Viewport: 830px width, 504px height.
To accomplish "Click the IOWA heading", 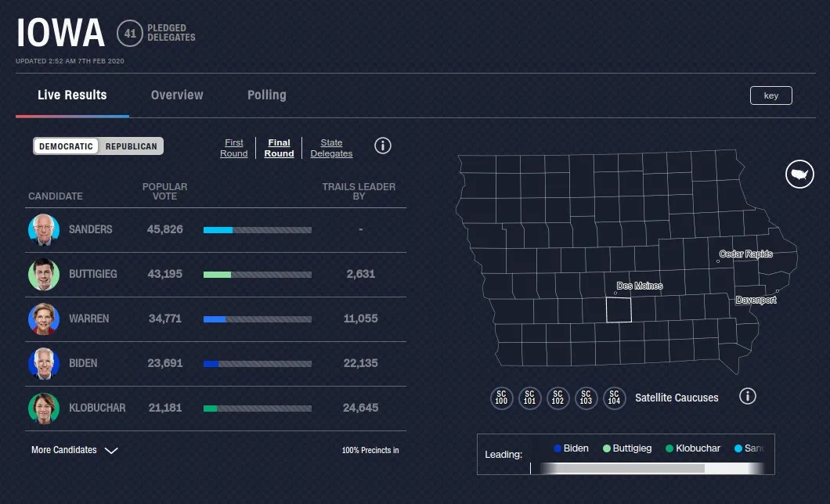I will point(60,33).
